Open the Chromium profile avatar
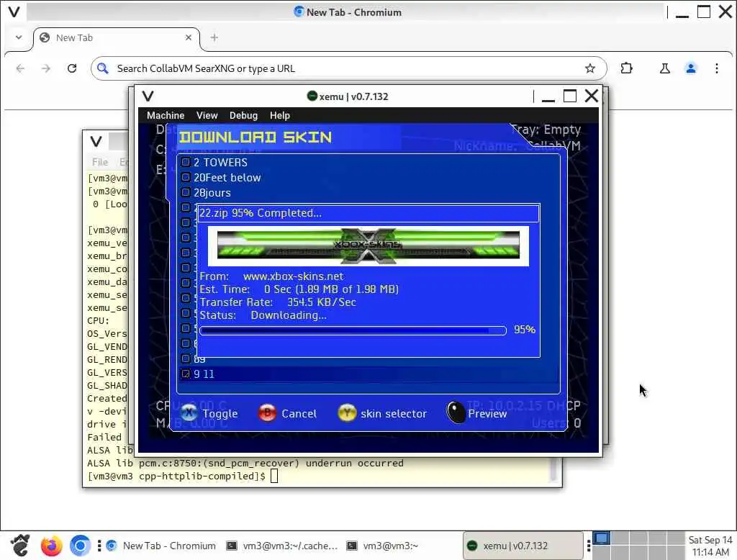Screen dimensions: 737x560 [x=690, y=68]
